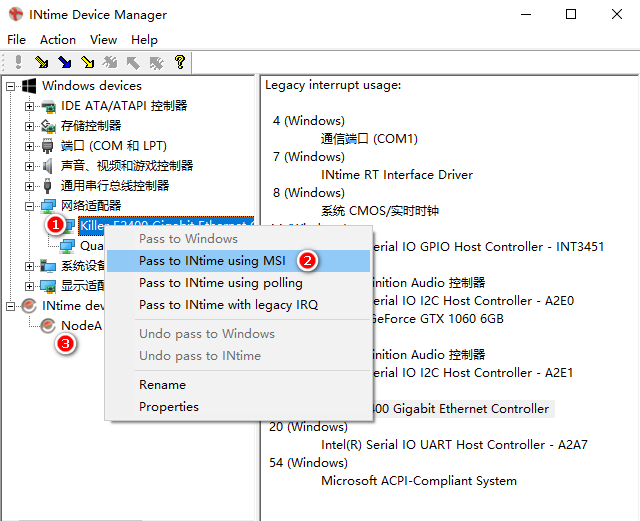Viewport: 640px width, 521px height.
Task: Expand 存储控制器 node
Action: point(29,126)
